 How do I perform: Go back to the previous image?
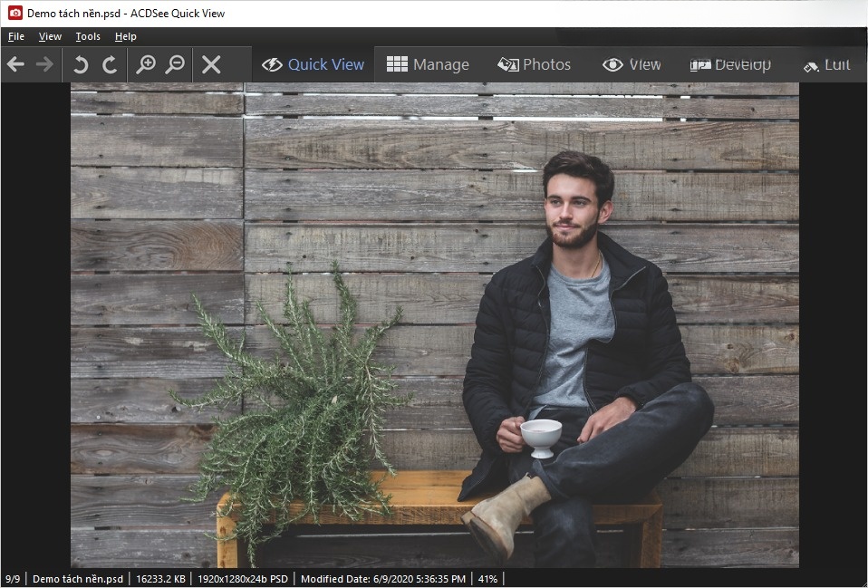pyautogui.click(x=15, y=64)
